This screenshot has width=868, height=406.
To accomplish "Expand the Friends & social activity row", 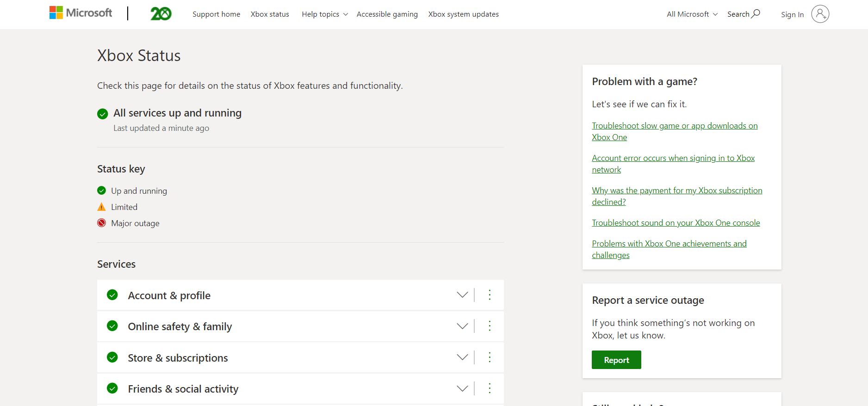I will point(462,388).
